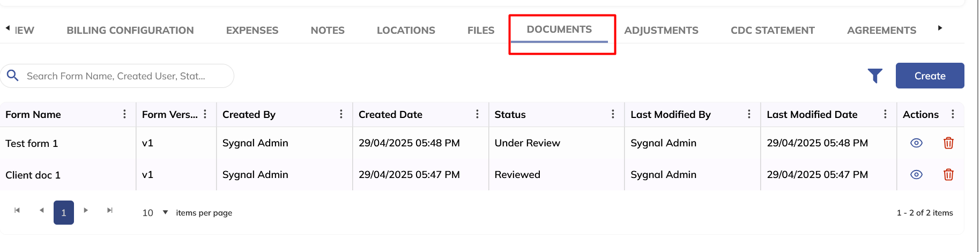Click the search magnifier icon
Image resolution: width=980 pixels, height=252 pixels.
[x=13, y=76]
